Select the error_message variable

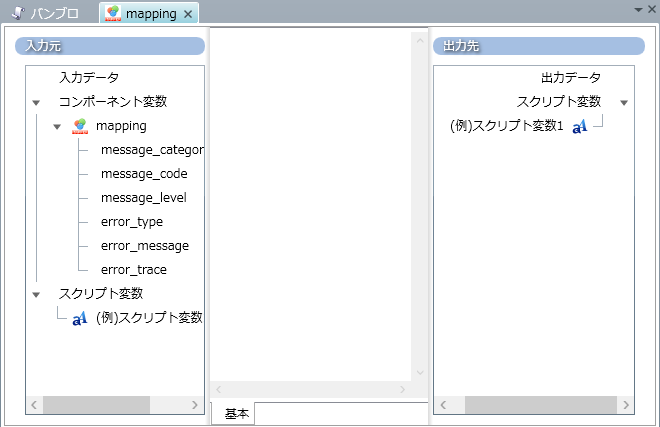144,246
